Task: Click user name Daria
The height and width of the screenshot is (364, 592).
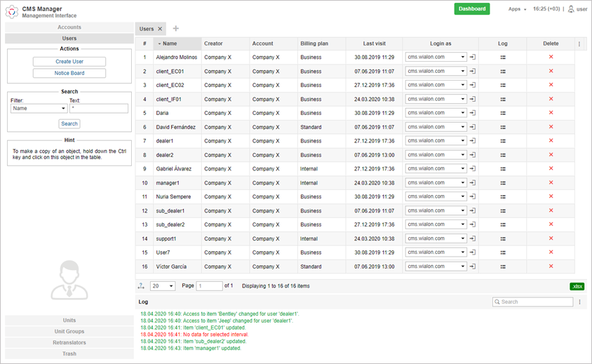Action: click(162, 113)
